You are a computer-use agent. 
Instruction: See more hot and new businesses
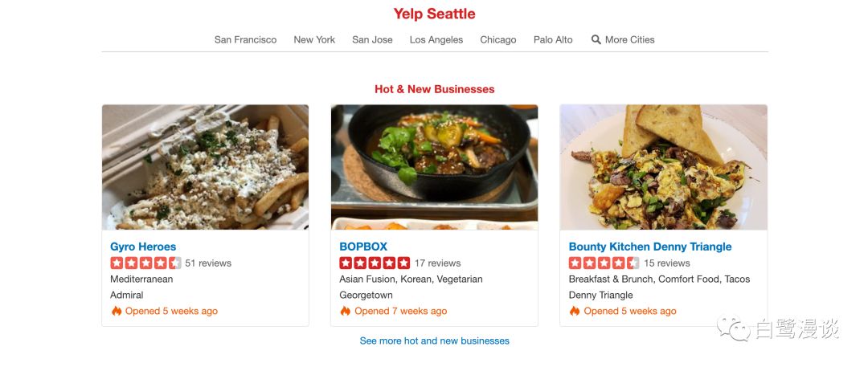(x=435, y=341)
